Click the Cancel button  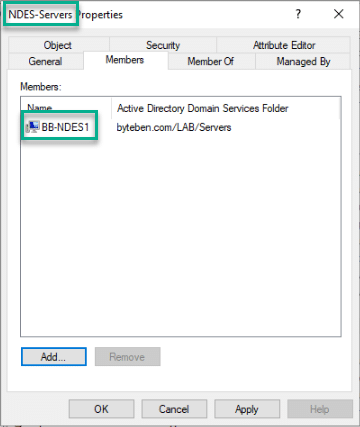pos(174,409)
